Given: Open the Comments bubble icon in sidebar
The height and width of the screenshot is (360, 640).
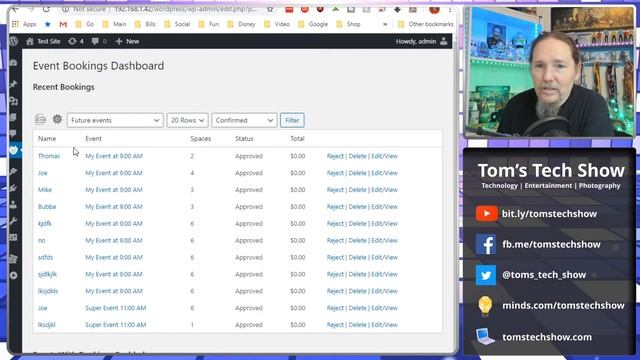Looking at the screenshot, I should pyautogui.click(x=13, y=133).
